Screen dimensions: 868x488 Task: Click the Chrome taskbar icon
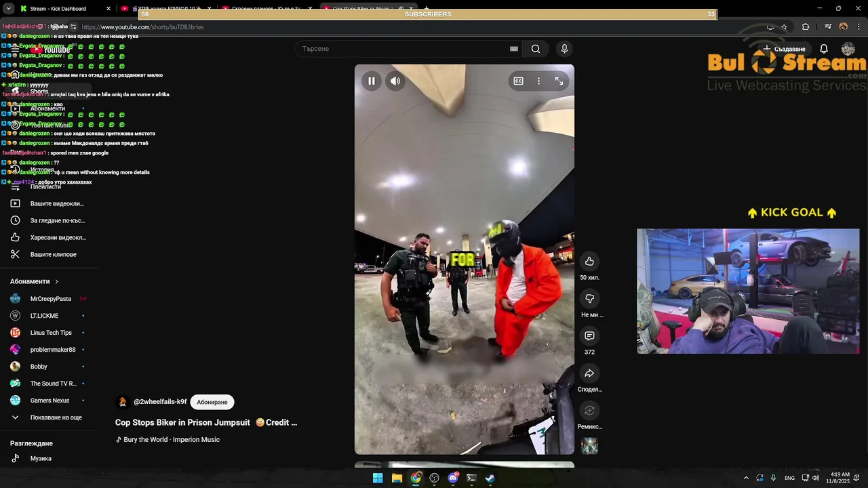point(416,478)
